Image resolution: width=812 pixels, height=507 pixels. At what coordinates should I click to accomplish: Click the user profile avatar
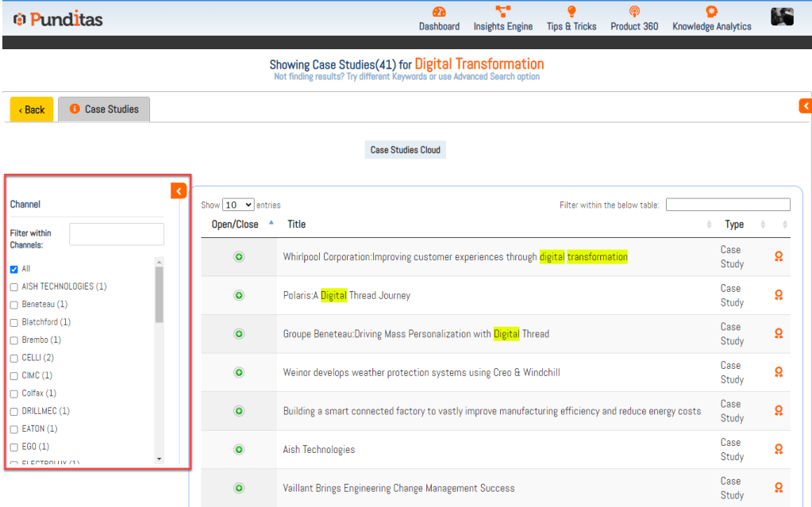click(782, 17)
